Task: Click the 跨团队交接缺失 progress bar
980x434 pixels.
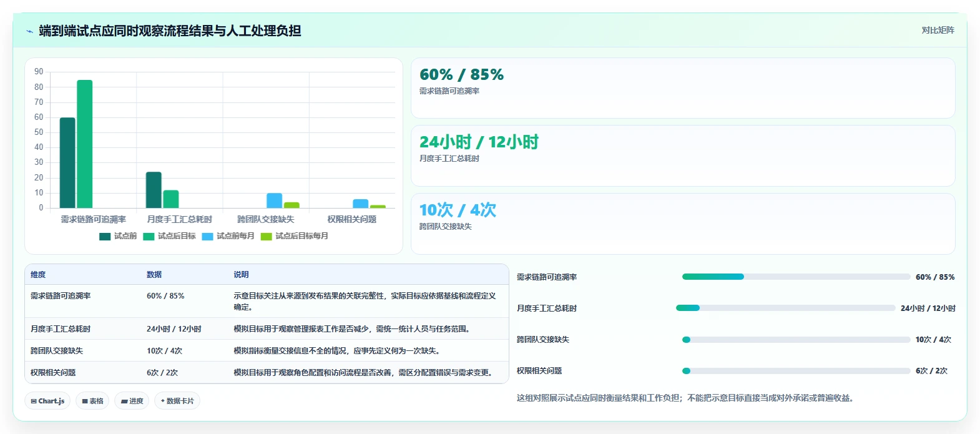Action: tap(796, 340)
